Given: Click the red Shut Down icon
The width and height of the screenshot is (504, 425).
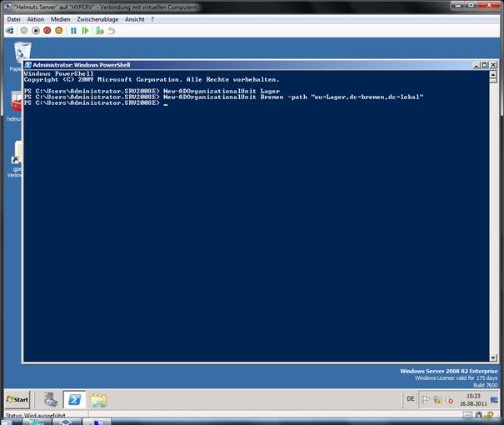Looking at the screenshot, I should [47, 31].
